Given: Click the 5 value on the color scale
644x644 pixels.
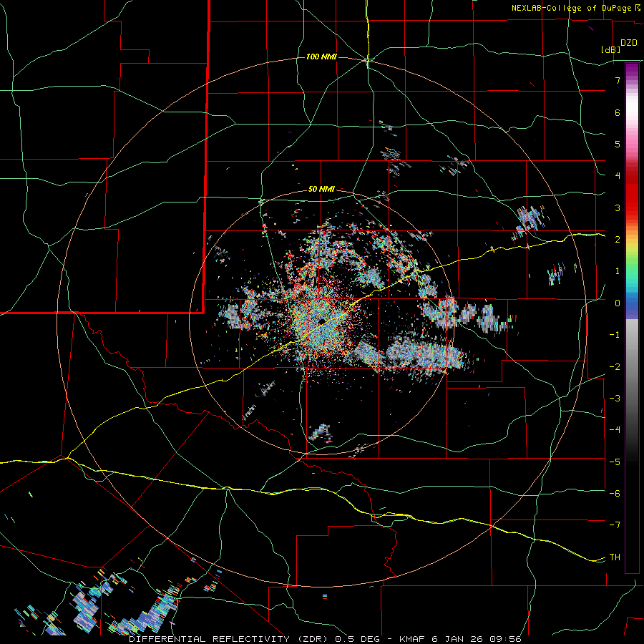Looking at the screenshot, I should click(618, 144).
